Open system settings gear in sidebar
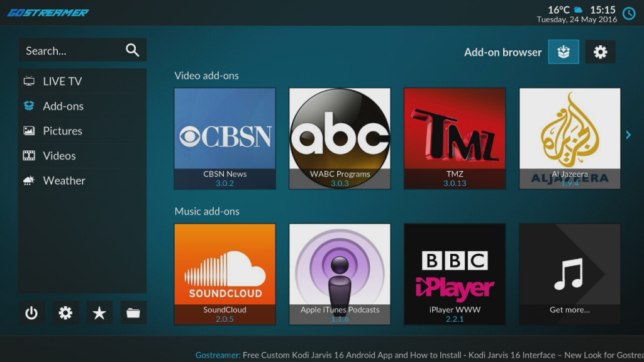The width and height of the screenshot is (644, 362). click(x=65, y=313)
